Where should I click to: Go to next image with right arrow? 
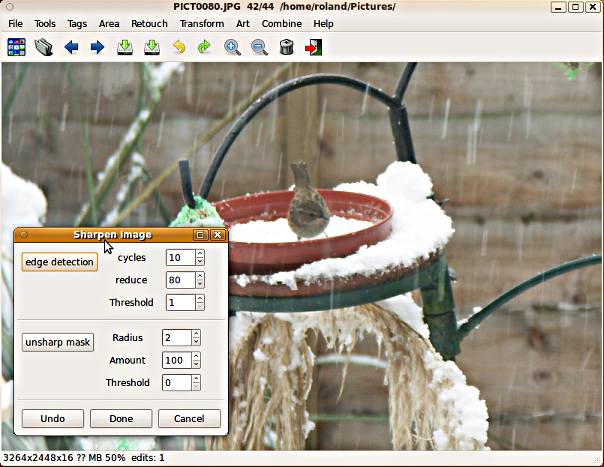pyautogui.click(x=98, y=46)
